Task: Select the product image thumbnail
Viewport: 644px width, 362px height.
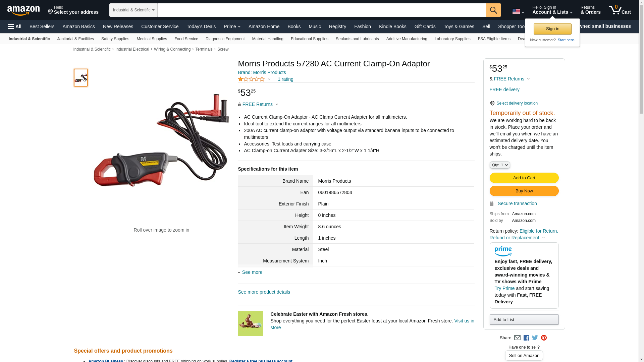Action: coord(81,78)
